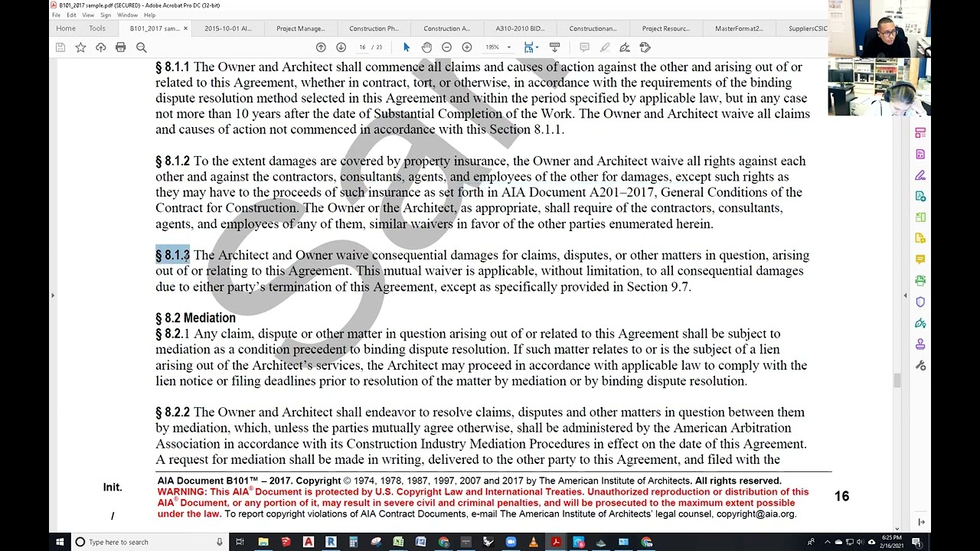The height and width of the screenshot is (551, 980).
Task: Click the heading '§ 8.2 Mediation'
Action: tap(195, 318)
